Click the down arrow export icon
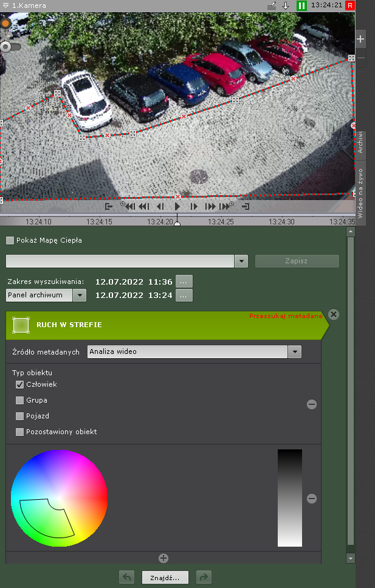Image resolution: width=375 pixels, height=588 pixels. (286, 5)
